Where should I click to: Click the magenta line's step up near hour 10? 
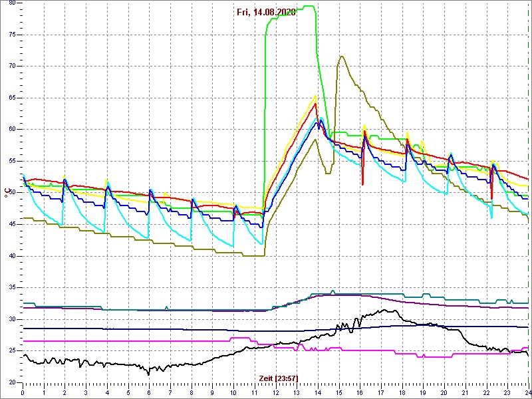click(230, 338)
